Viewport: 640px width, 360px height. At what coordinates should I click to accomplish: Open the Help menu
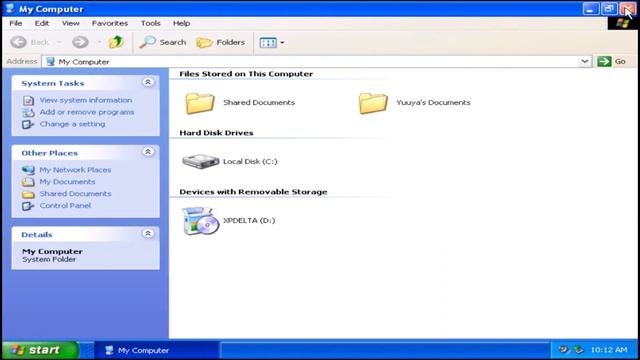click(x=181, y=23)
